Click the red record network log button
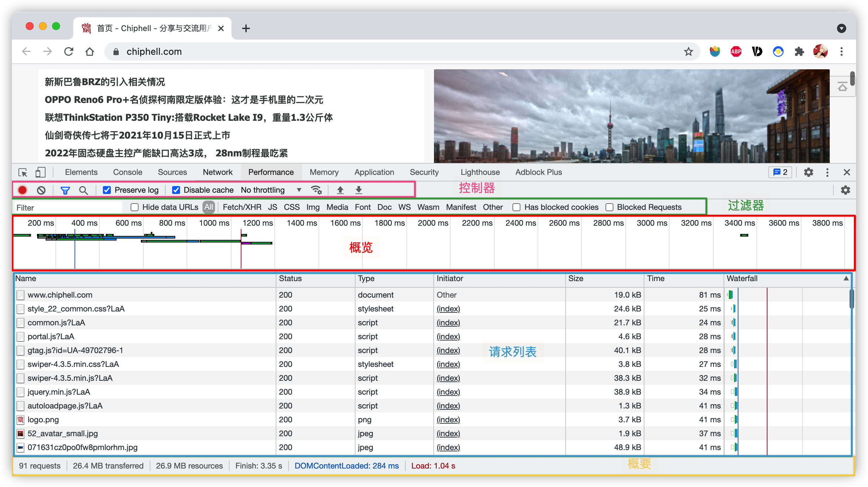The width and height of the screenshot is (868, 487). tap(22, 190)
